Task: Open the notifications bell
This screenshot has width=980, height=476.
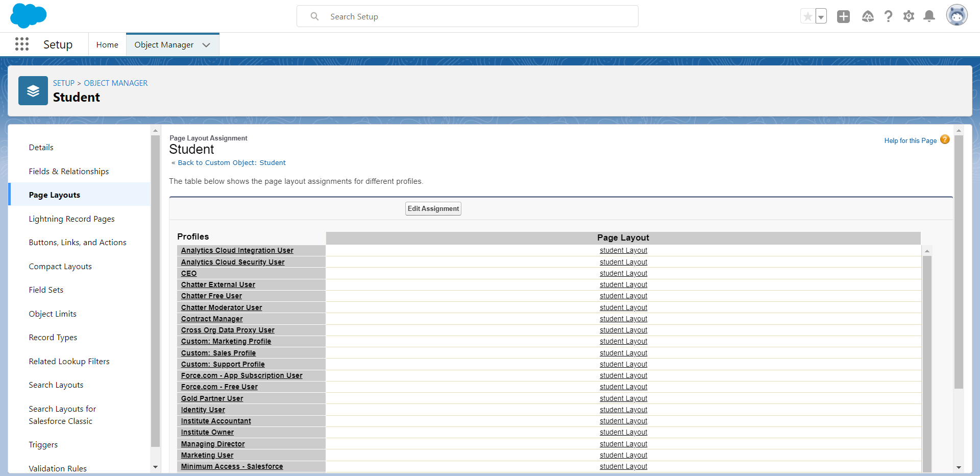Action: pos(929,16)
